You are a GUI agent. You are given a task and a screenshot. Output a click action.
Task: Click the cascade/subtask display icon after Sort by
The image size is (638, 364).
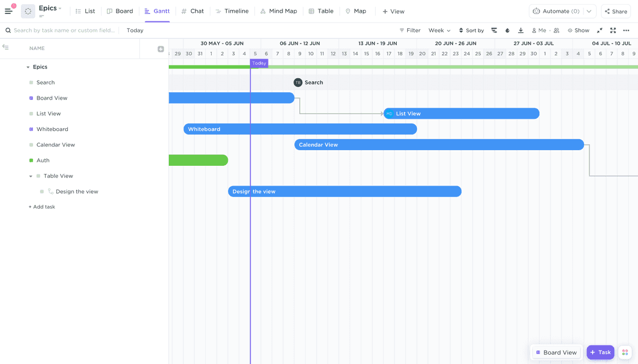(494, 30)
